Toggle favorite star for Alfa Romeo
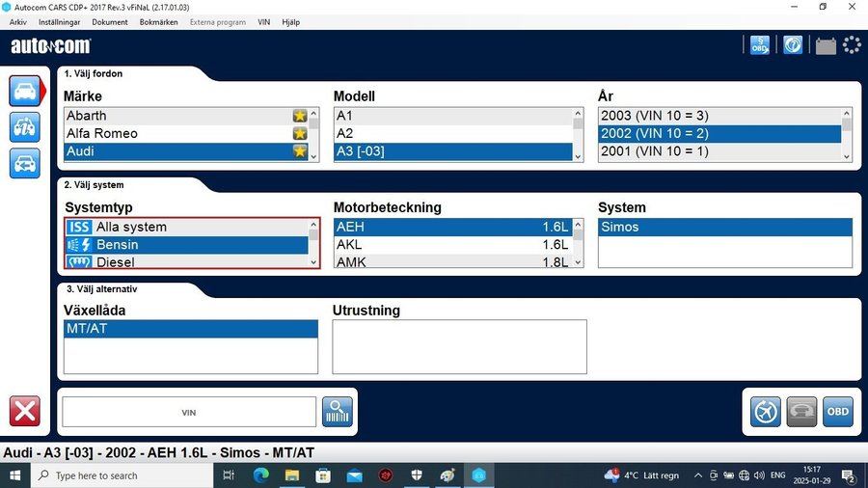Screen dimensions: 868x488 click(x=300, y=133)
